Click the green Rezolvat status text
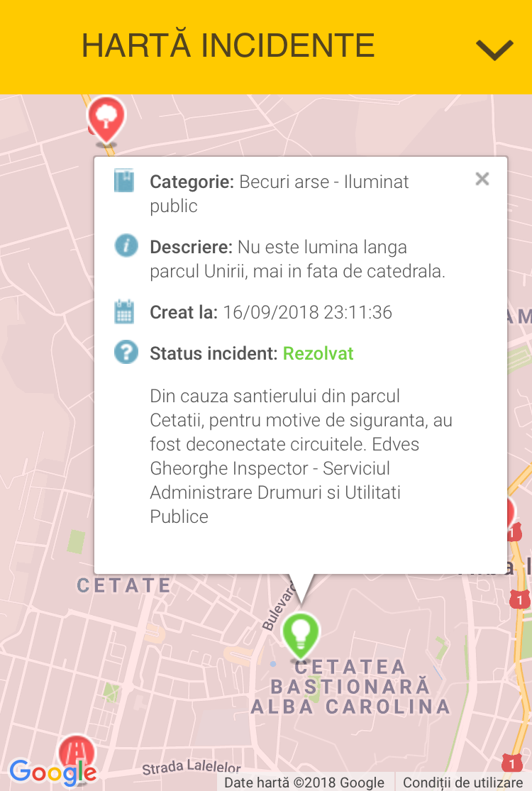The height and width of the screenshot is (791, 532). (318, 353)
